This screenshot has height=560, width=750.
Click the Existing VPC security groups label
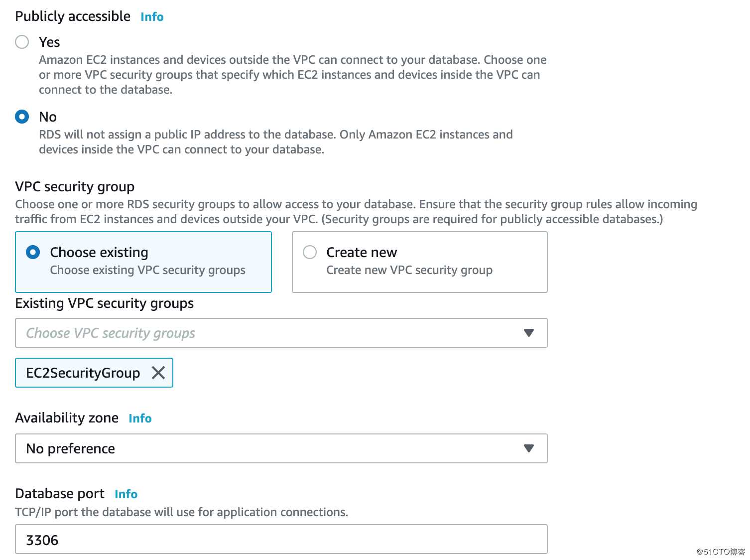pyautogui.click(x=105, y=303)
